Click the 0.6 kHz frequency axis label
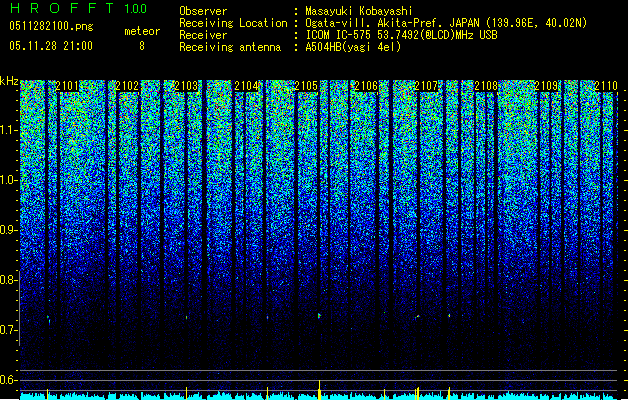 point(9,380)
